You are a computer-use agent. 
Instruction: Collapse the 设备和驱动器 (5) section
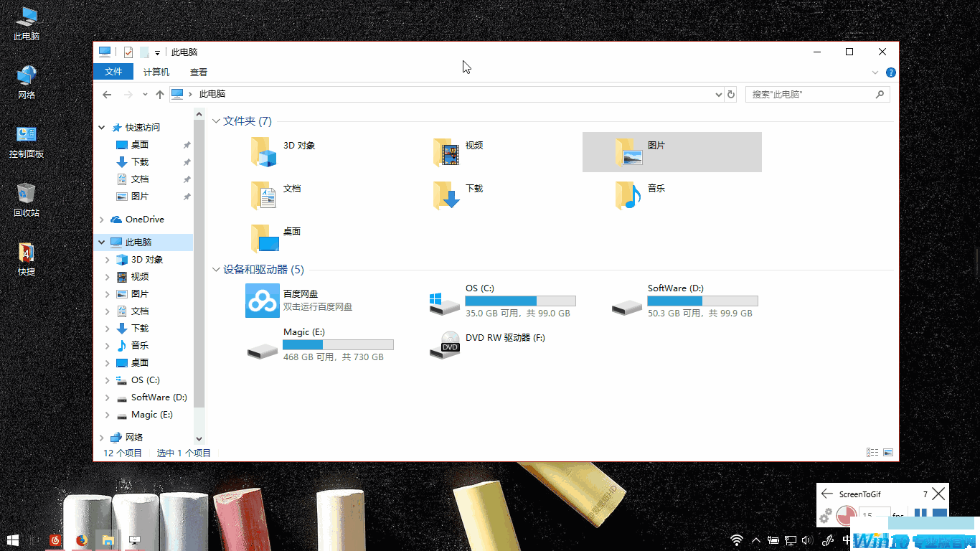[216, 270]
